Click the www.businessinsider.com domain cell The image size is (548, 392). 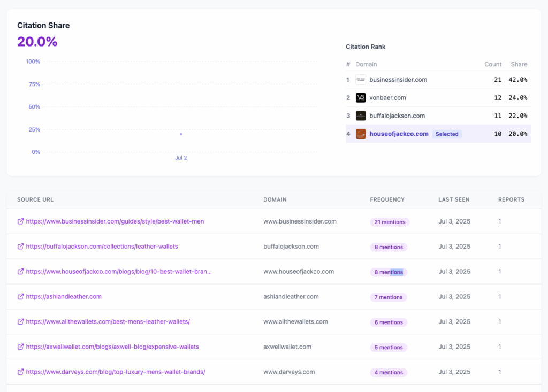pyautogui.click(x=300, y=221)
